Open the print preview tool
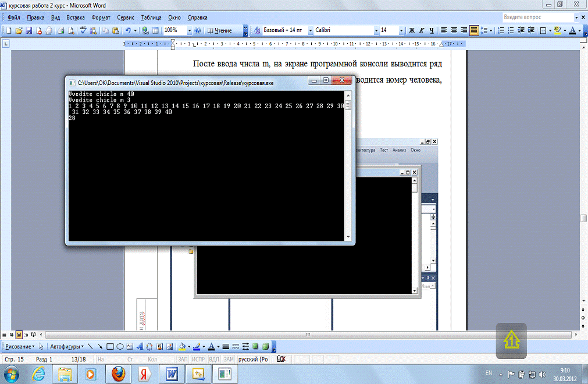588x384 pixels. pos(70,30)
